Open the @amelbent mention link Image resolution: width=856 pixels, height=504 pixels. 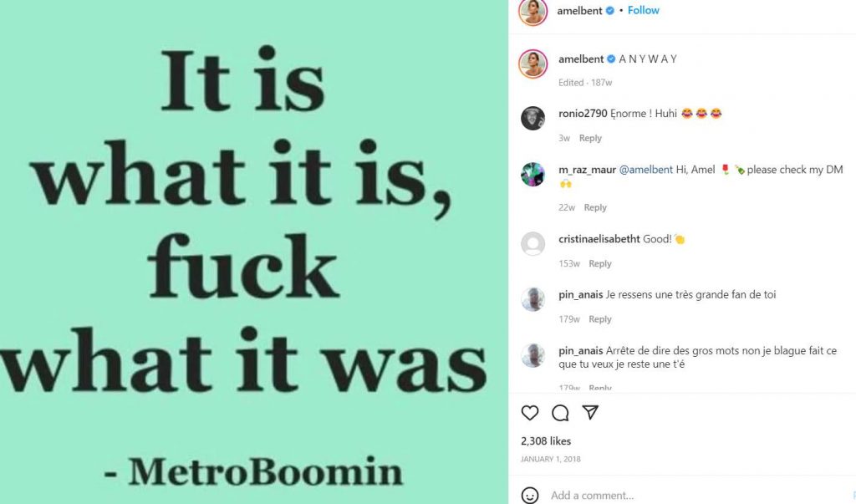(646, 170)
